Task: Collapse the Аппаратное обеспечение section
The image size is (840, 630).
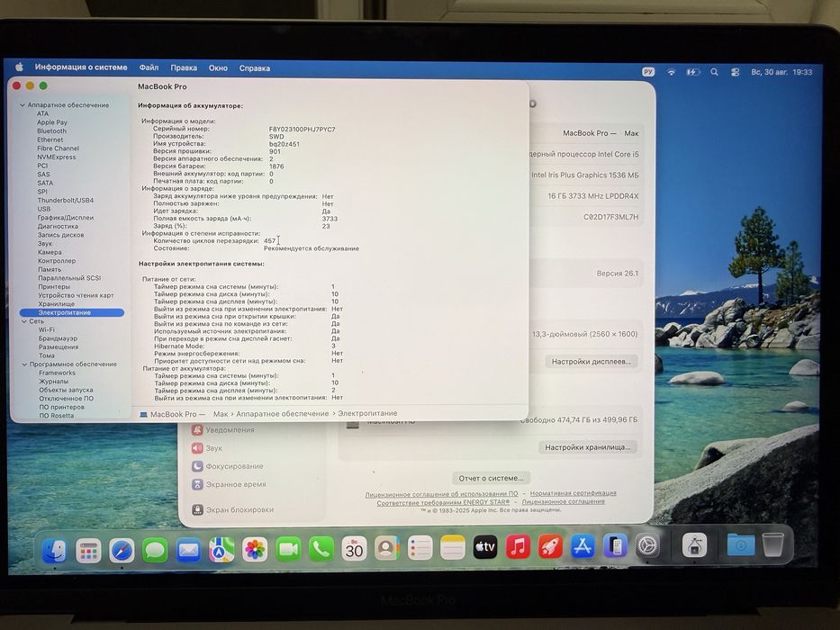Action: [23, 105]
